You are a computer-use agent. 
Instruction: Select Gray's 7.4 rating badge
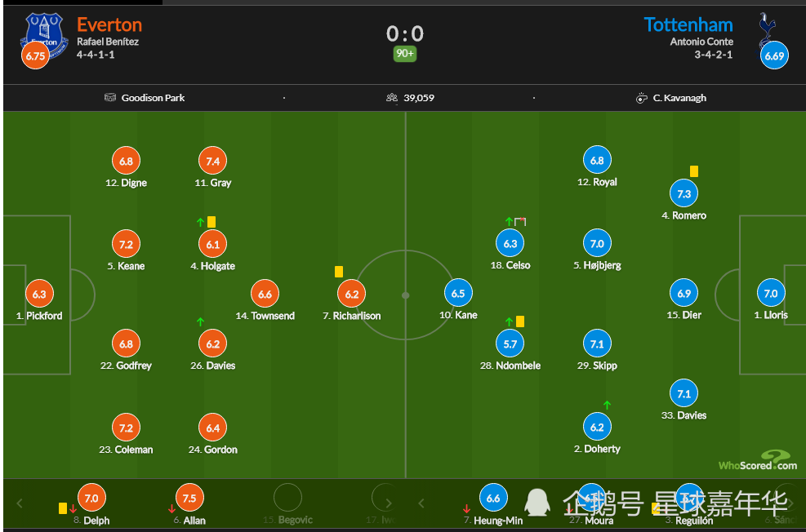(213, 162)
